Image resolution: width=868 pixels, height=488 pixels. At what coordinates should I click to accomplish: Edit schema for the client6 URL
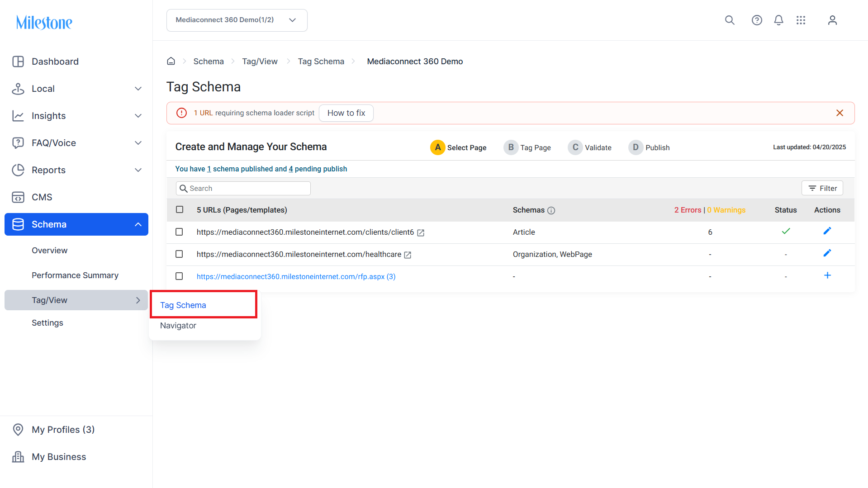point(827,231)
